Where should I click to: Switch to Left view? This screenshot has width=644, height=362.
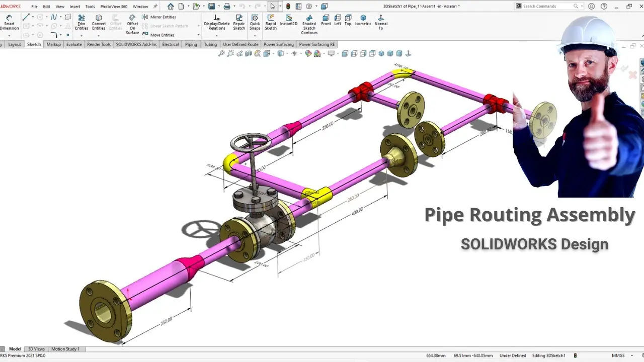coord(338,20)
